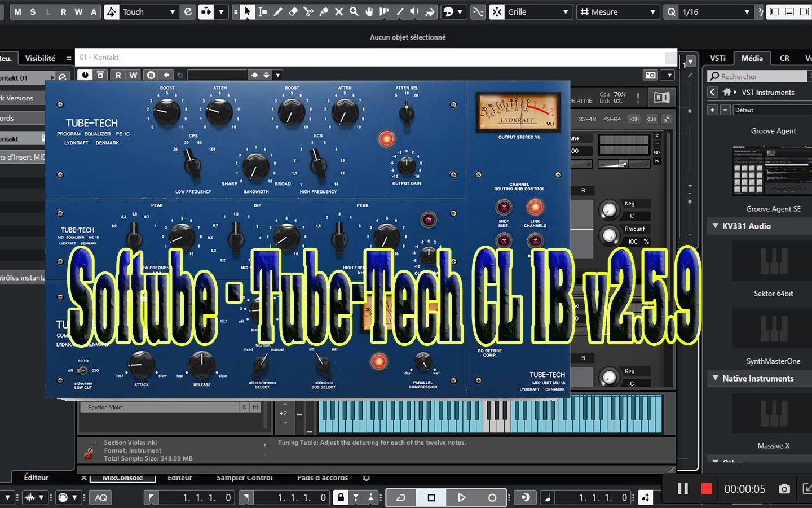Go back in the Media browser
The width and height of the screenshot is (812, 508).
(713, 92)
